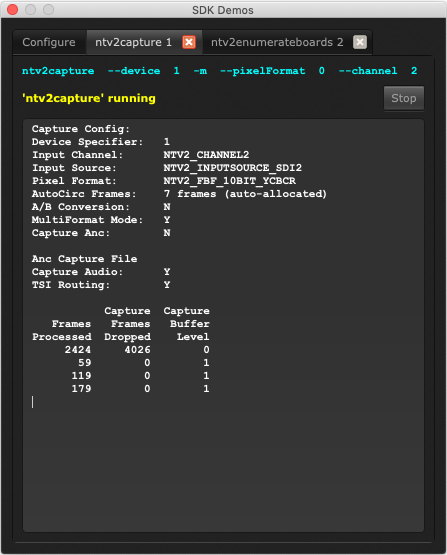Click the A/B Conversion: label
The width and height of the screenshot is (447, 555).
pos(81,207)
